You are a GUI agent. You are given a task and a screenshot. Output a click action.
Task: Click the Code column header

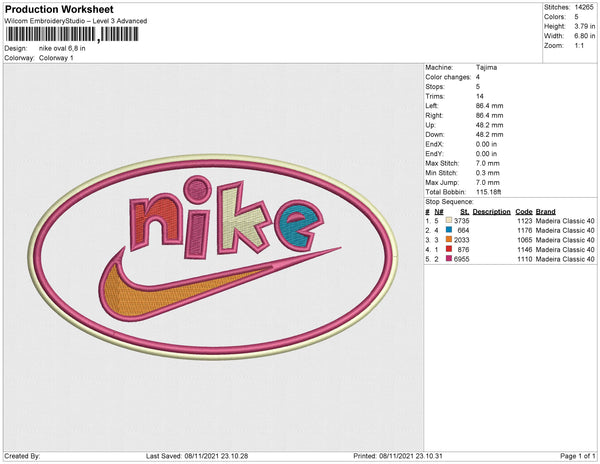pyautogui.click(x=524, y=212)
